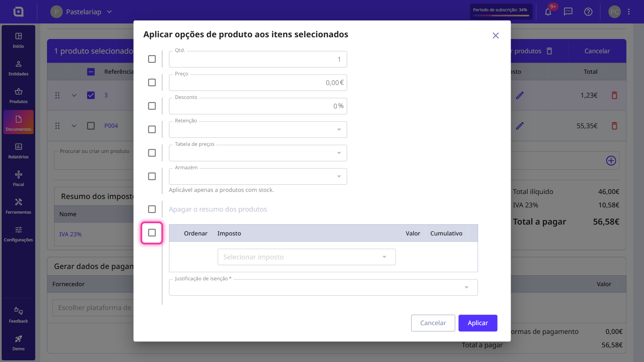The height and width of the screenshot is (362, 644).
Task: Open product reference link P004
Action: click(111, 126)
